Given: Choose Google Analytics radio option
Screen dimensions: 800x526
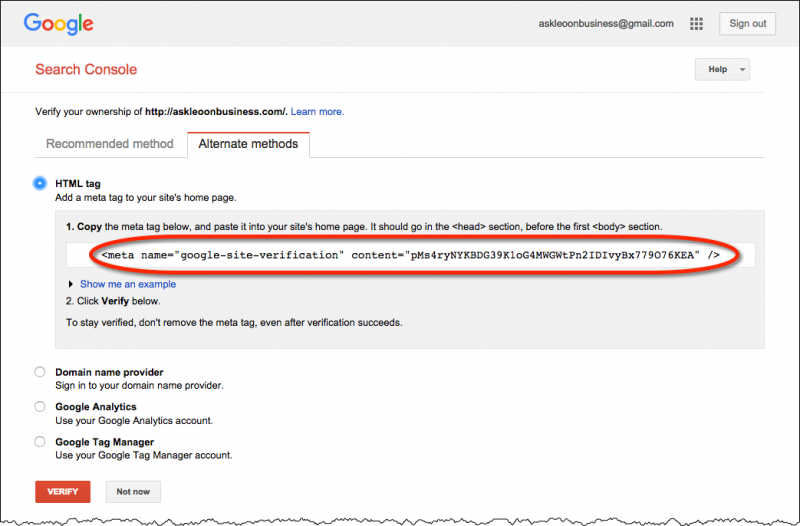Looking at the screenshot, I should click(40, 407).
